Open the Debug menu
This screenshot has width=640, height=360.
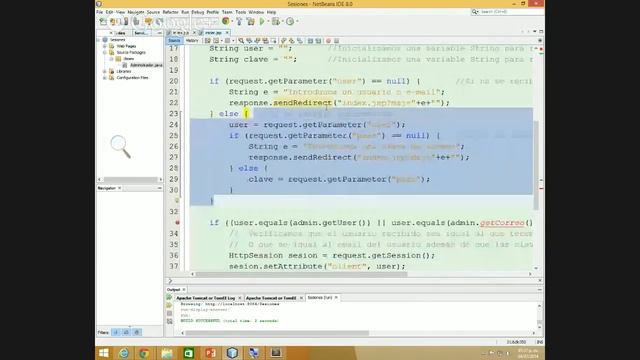pos(198,12)
